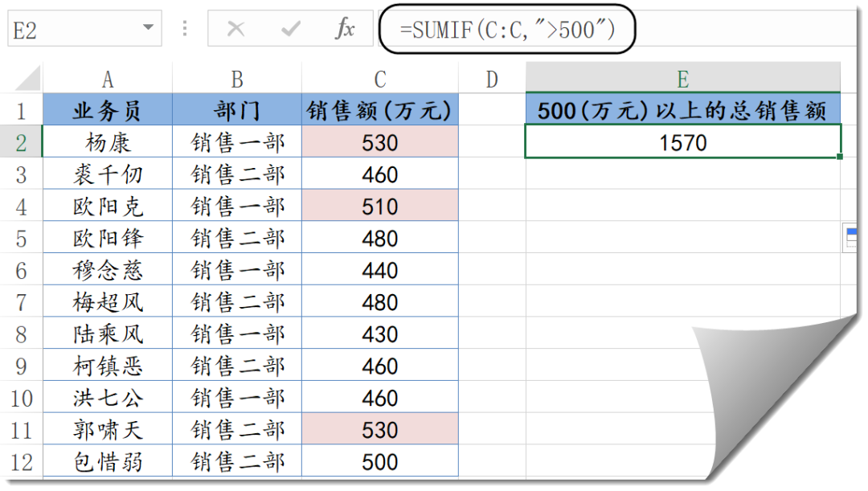
Task: Select row 1 header
Action: click(x=21, y=110)
